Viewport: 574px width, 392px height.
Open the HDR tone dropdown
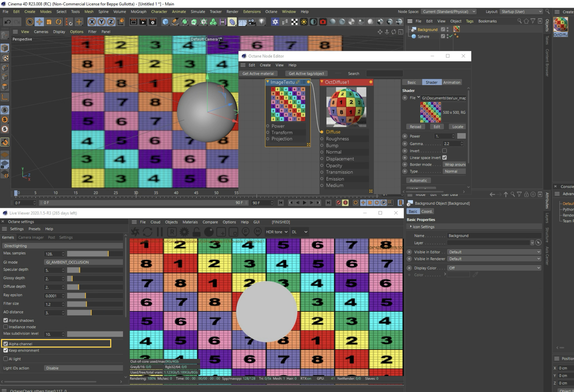pyautogui.click(x=276, y=232)
